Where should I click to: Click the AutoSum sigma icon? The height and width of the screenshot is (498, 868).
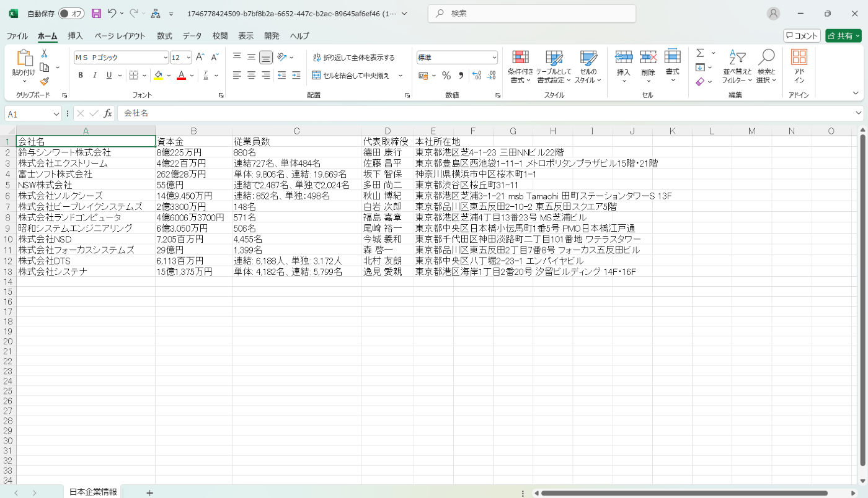pos(700,53)
